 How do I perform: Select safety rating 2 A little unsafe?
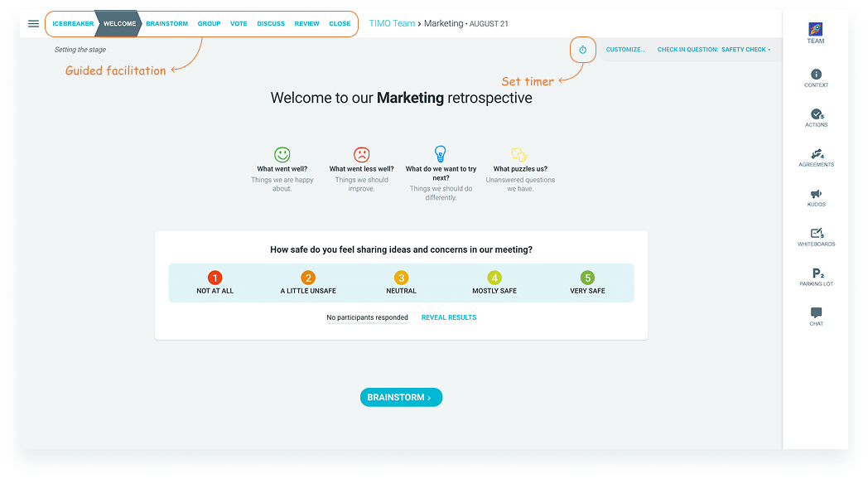(308, 283)
